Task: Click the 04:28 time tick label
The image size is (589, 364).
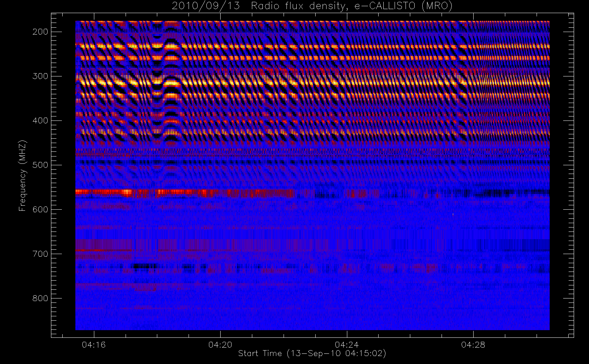Action: [473, 345]
